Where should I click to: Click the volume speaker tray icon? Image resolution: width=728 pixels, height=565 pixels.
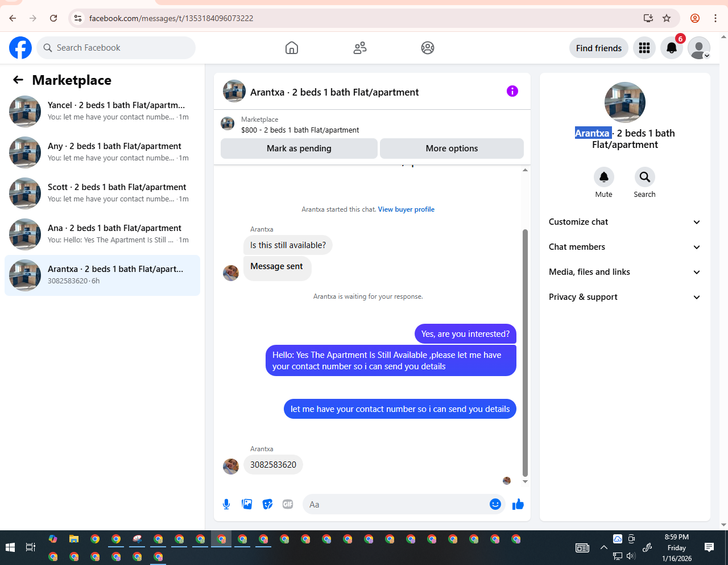pyautogui.click(x=631, y=556)
